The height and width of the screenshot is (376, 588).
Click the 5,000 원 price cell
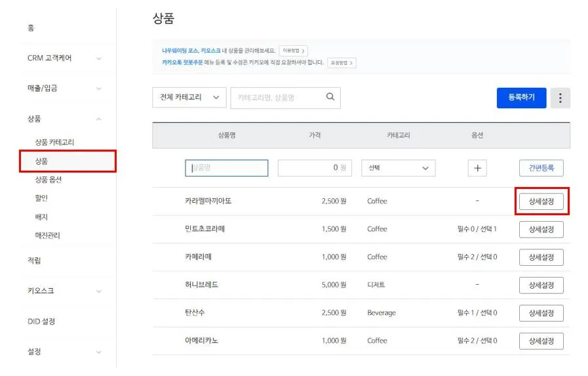click(x=334, y=285)
